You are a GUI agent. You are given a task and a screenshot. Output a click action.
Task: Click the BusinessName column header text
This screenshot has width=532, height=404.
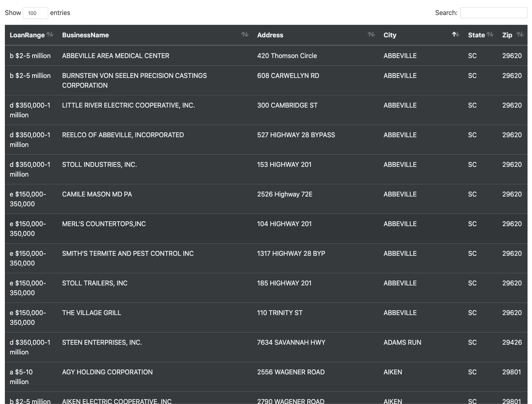pos(85,35)
